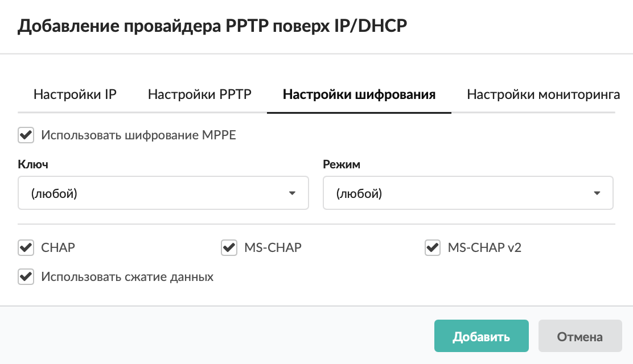Uncheck the MPPE encryption checkbox
633x364 pixels.
tap(26, 135)
